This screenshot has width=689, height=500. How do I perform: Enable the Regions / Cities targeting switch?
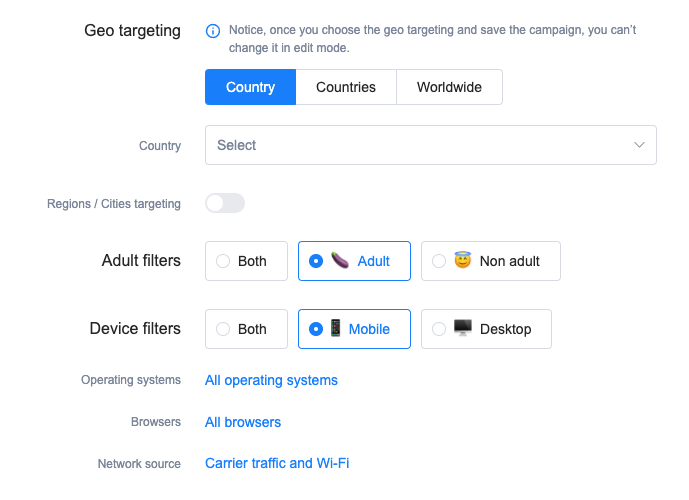[x=225, y=204]
